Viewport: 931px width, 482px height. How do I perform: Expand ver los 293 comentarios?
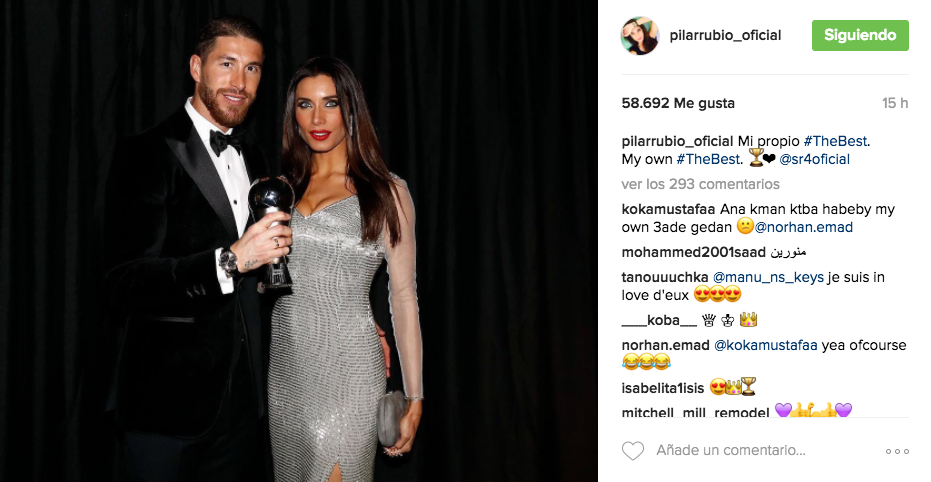701,184
